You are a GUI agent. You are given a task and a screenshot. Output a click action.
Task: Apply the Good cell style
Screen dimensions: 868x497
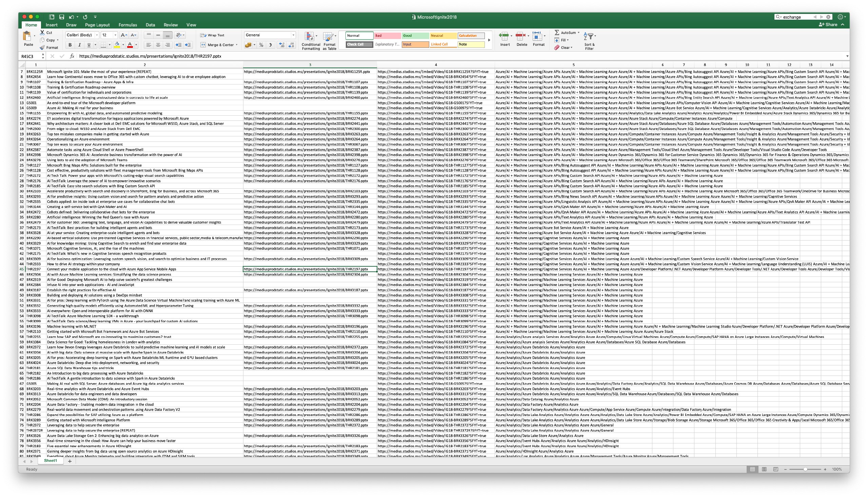415,36
